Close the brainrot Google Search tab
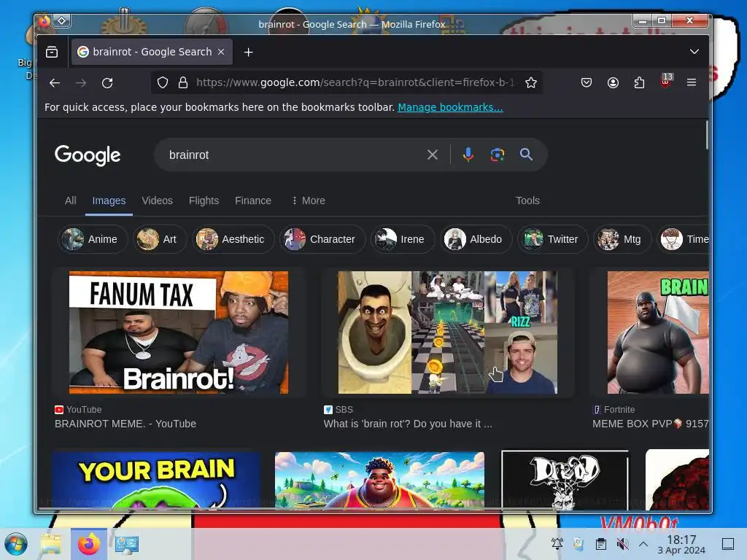747x560 pixels. point(221,52)
